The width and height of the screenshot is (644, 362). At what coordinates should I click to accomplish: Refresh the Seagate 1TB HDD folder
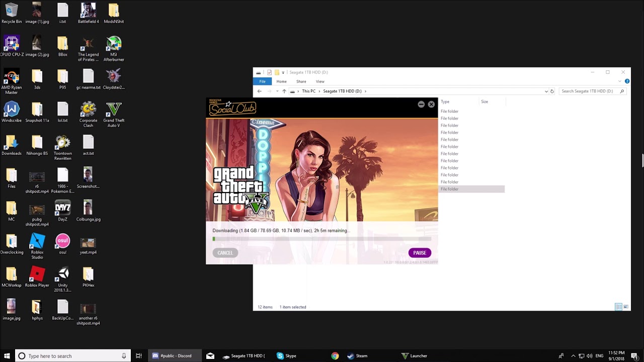(552, 92)
